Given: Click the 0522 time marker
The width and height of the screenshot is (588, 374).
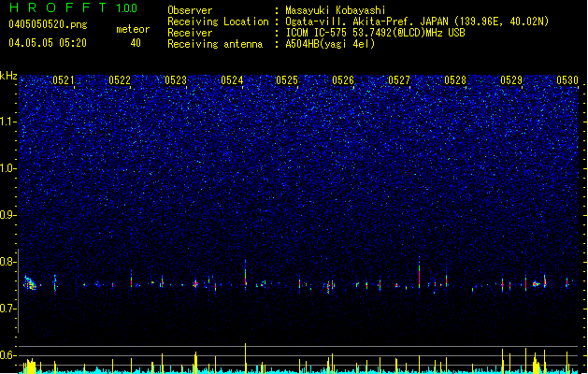Looking at the screenshot, I should coord(120,80).
